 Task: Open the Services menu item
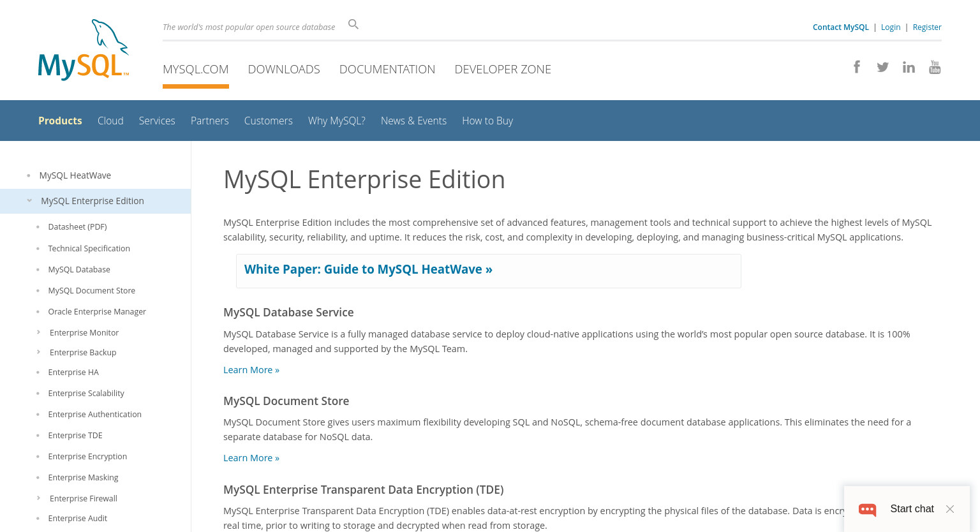click(157, 121)
